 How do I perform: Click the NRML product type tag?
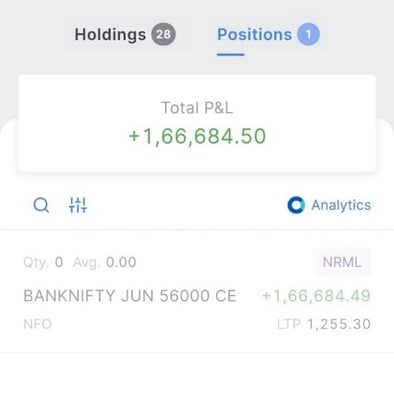click(x=342, y=262)
